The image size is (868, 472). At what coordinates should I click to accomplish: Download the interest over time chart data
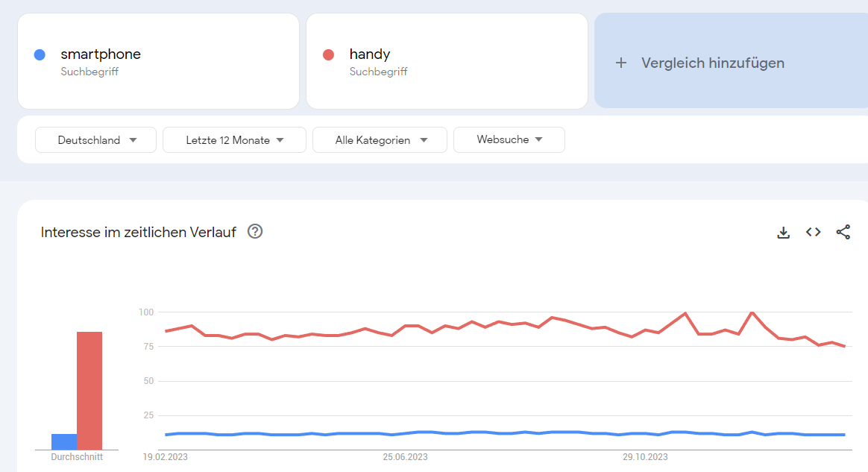pyautogui.click(x=783, y=233)
